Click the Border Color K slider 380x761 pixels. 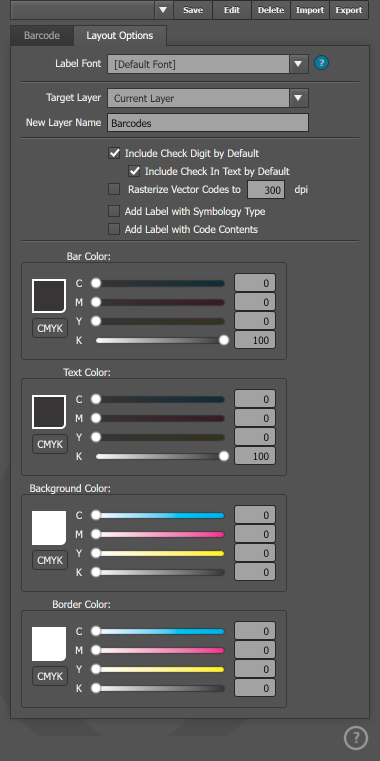tap(160, 688)
